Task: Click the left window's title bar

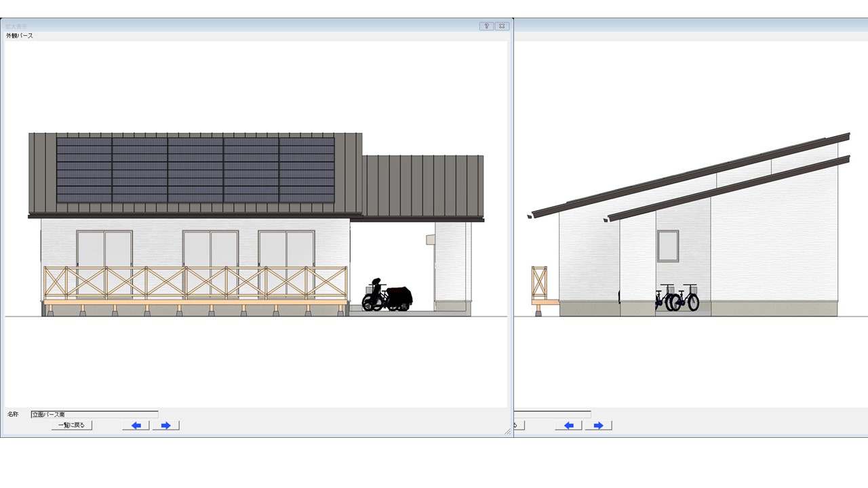Action: click(x=237, y=26)
